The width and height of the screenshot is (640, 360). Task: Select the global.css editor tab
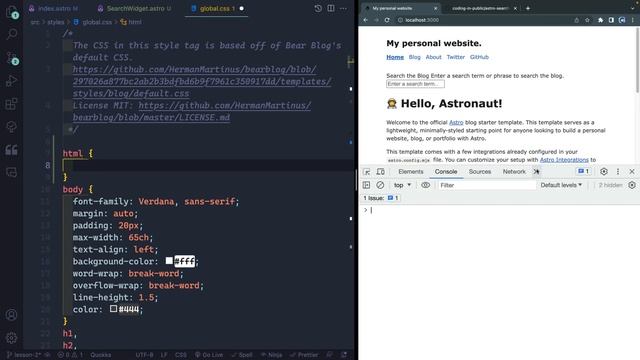216,8
